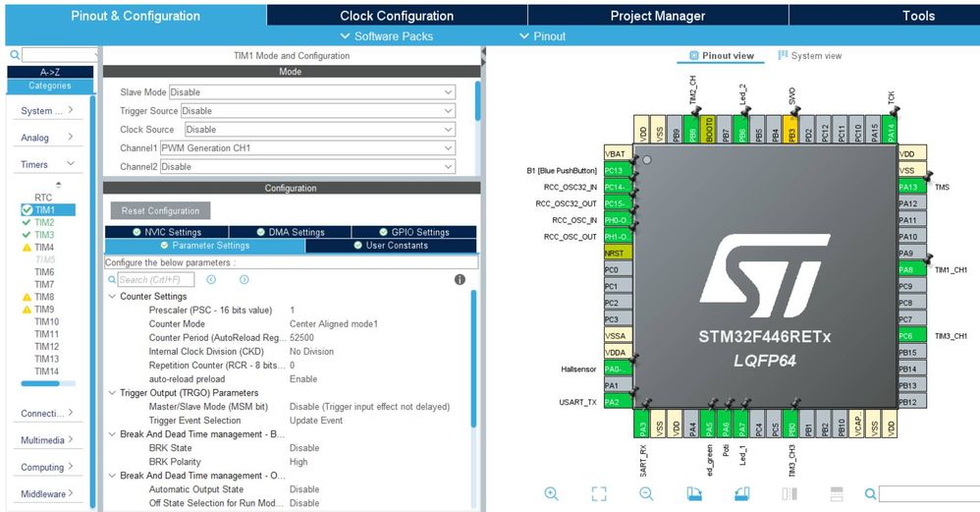
Task: Click the pin search input field
Action: point(929,494)
